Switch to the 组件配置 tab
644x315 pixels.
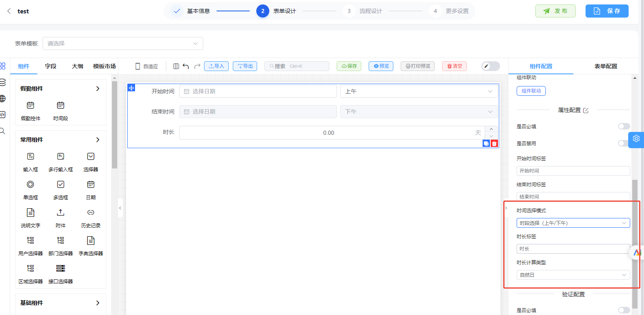click(x=541, y=66)
